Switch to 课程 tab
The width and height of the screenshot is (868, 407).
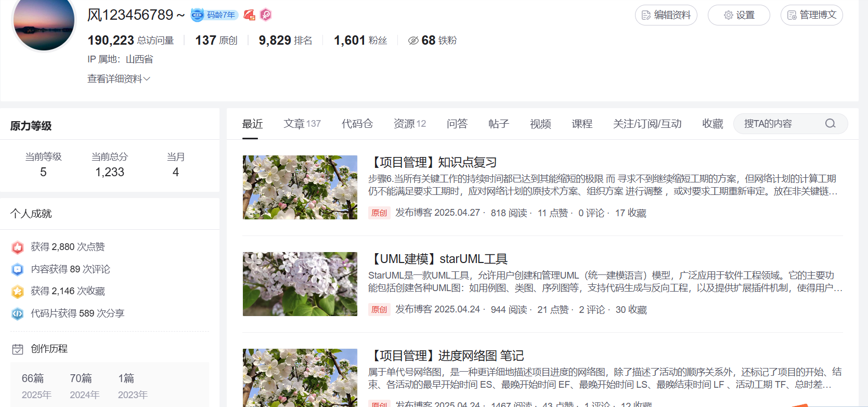click(582, 124)
